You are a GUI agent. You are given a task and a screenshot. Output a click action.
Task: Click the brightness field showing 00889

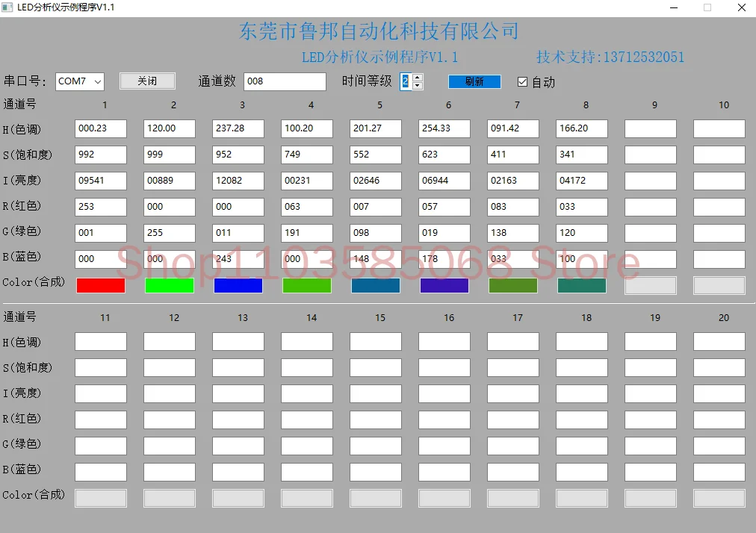[170, 181]
